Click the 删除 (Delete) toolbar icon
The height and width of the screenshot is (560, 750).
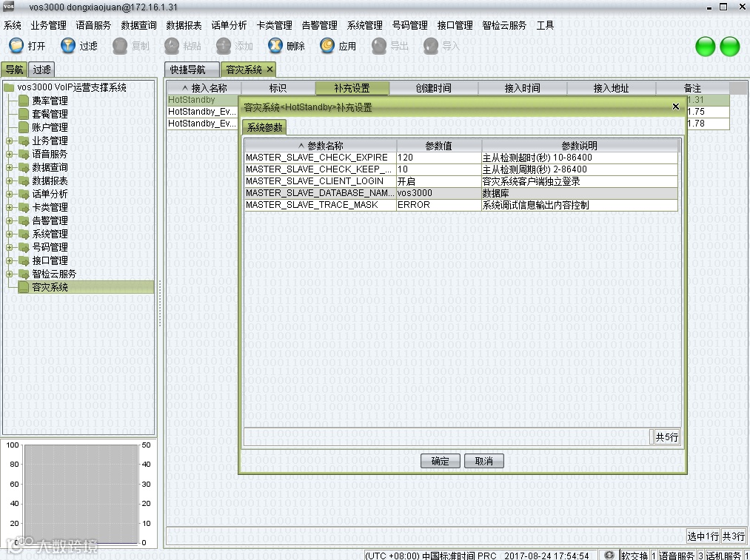(275, 45)
